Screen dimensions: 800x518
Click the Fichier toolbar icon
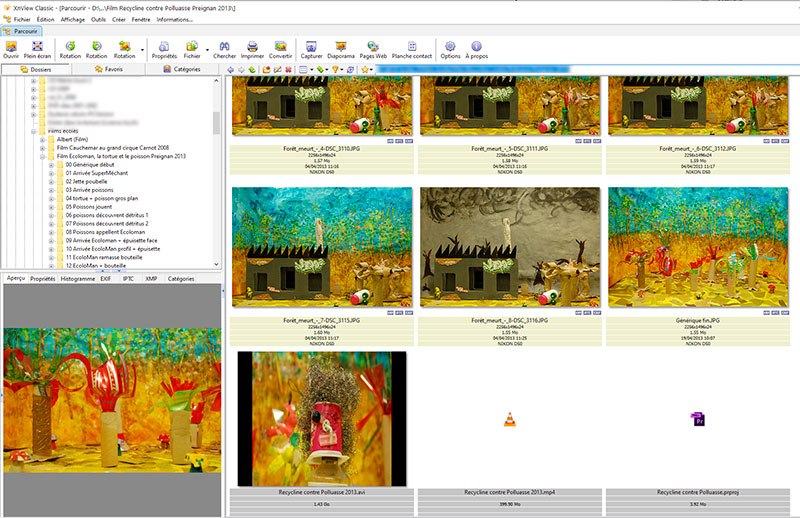[x=192, y=50]
